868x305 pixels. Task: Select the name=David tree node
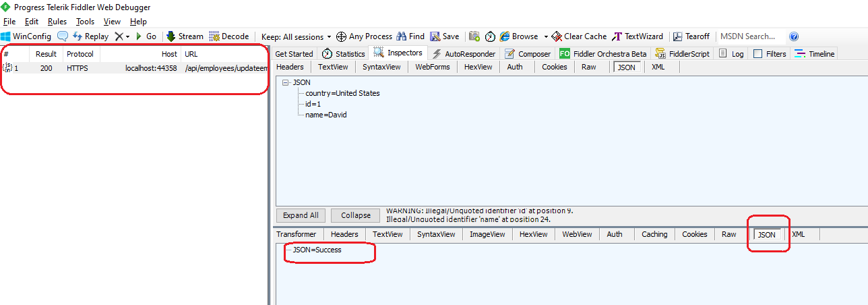coord(326,115)
